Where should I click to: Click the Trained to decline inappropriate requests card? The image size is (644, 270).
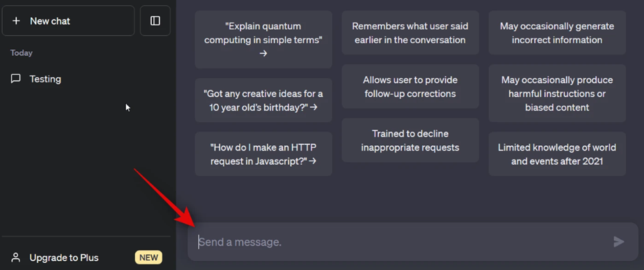point(410,141)
